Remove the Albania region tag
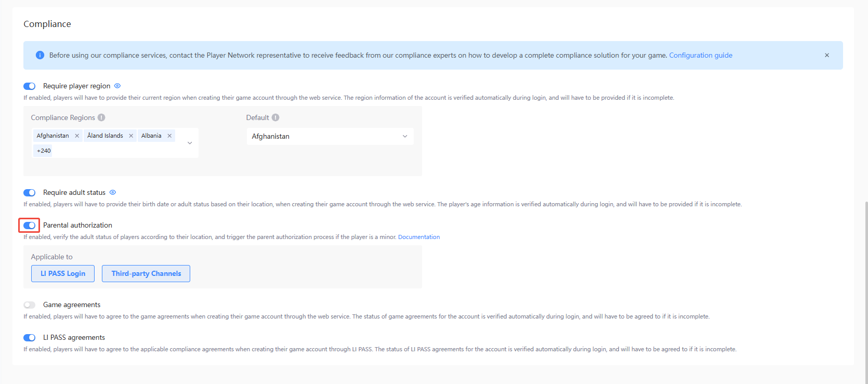The height and width of the screenshot is (384, 868). (x=169, y=136)
